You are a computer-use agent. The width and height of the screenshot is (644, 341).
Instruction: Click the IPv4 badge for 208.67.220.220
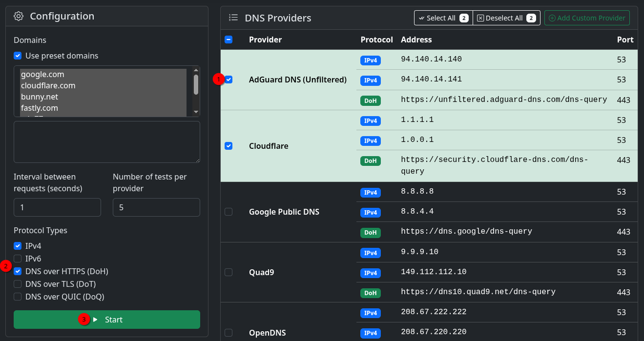point(371,333)
